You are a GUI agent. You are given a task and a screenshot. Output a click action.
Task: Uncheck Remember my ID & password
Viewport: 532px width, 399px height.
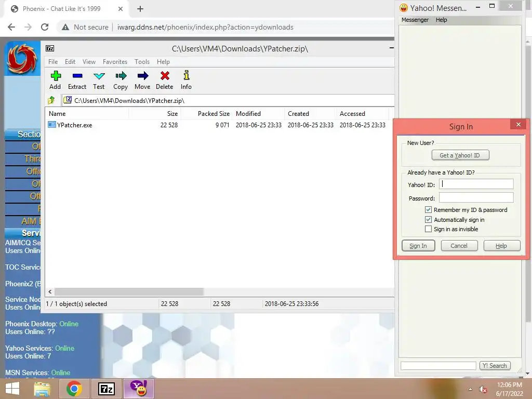(x=428, y=210)
